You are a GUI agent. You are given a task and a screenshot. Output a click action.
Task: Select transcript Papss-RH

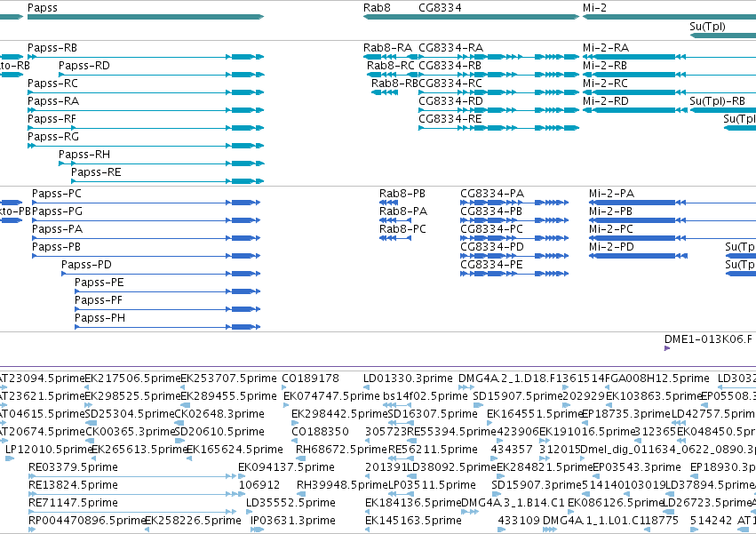[84, 155]
